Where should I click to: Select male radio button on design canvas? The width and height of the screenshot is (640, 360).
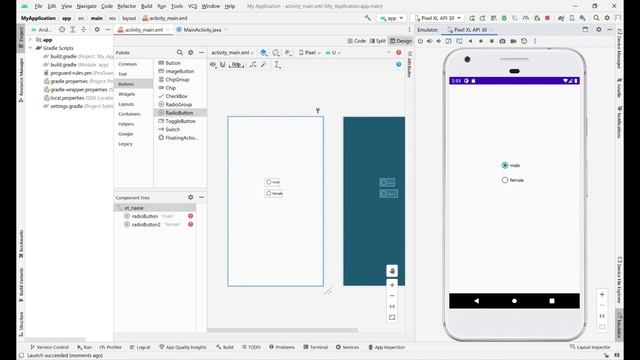tap(273, 182)
